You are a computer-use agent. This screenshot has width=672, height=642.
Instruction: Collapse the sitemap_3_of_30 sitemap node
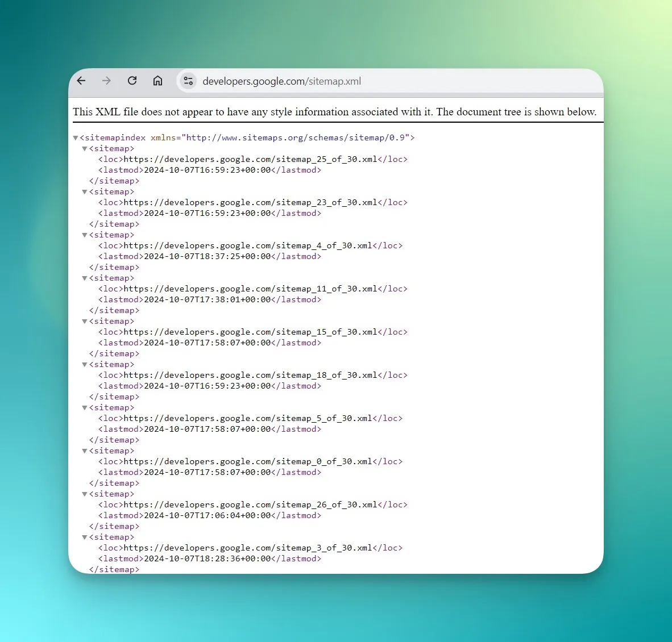[x=85, y=537]
